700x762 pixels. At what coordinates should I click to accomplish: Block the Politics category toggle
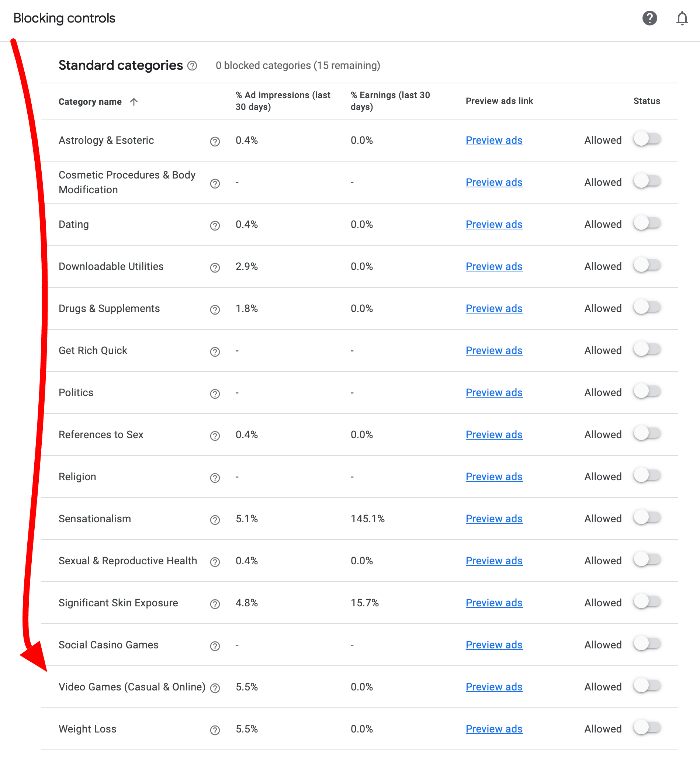click(x=647, y=391)
